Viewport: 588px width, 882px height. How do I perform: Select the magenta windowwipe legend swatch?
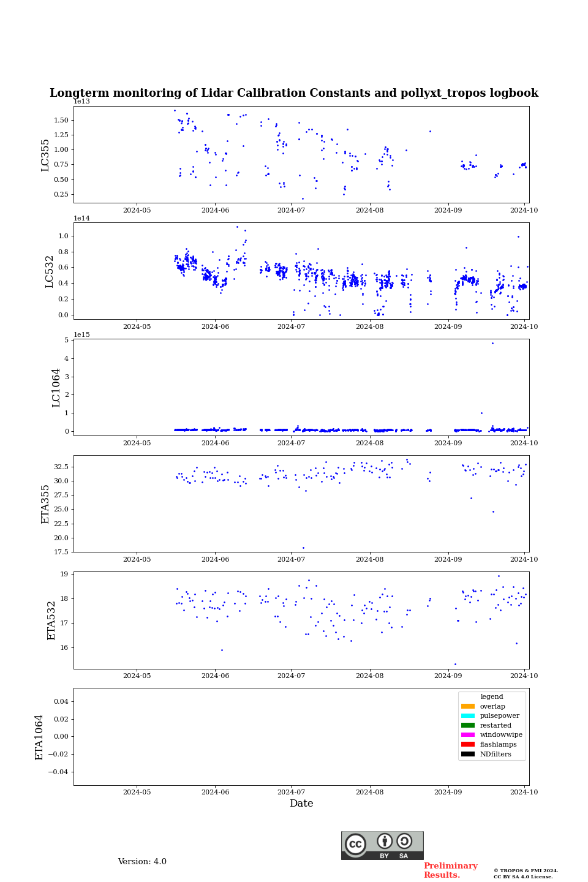click(468, 735)
